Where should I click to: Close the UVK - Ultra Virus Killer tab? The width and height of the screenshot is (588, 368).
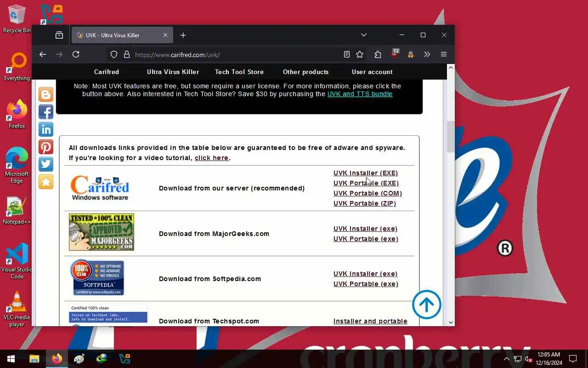(x=165, y=35)
